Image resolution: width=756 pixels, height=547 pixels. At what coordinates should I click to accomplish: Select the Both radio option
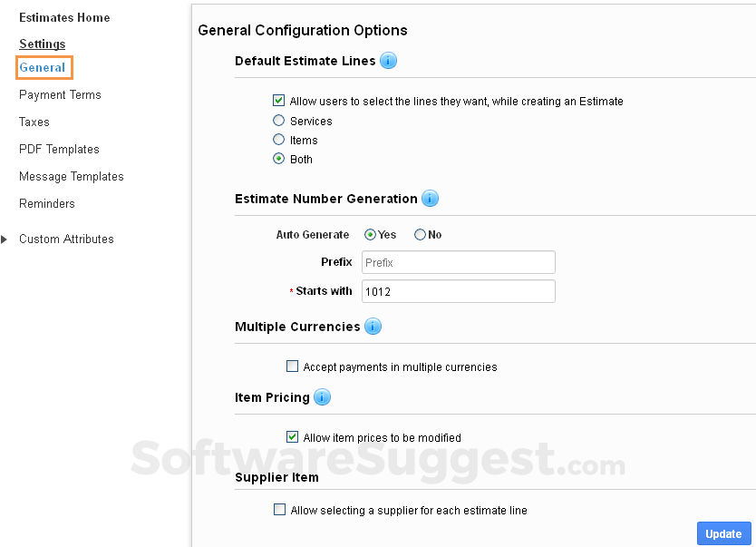click(x=278, y=159)
